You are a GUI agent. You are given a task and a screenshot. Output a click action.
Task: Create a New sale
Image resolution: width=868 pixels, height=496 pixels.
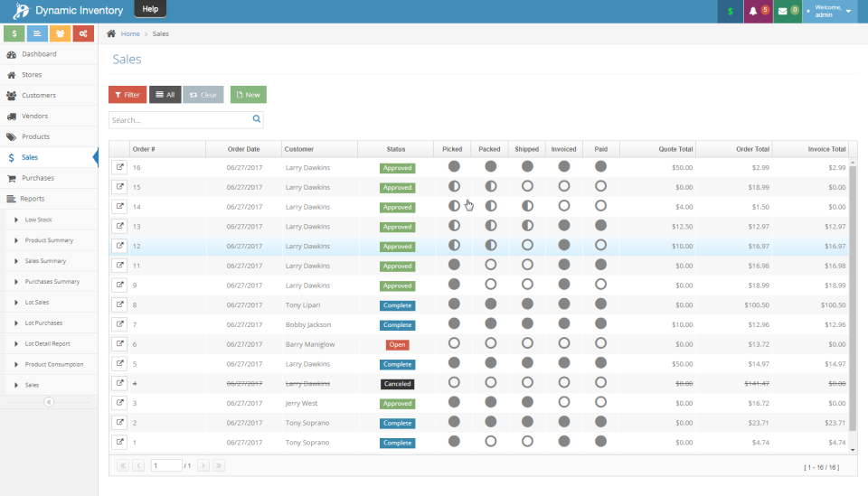click(x=248, y=95)
